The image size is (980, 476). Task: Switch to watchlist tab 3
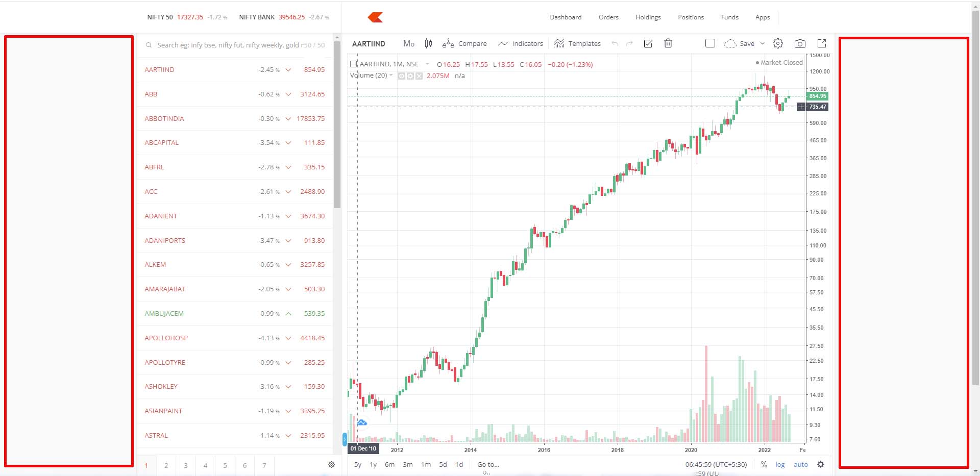[186, 465]
